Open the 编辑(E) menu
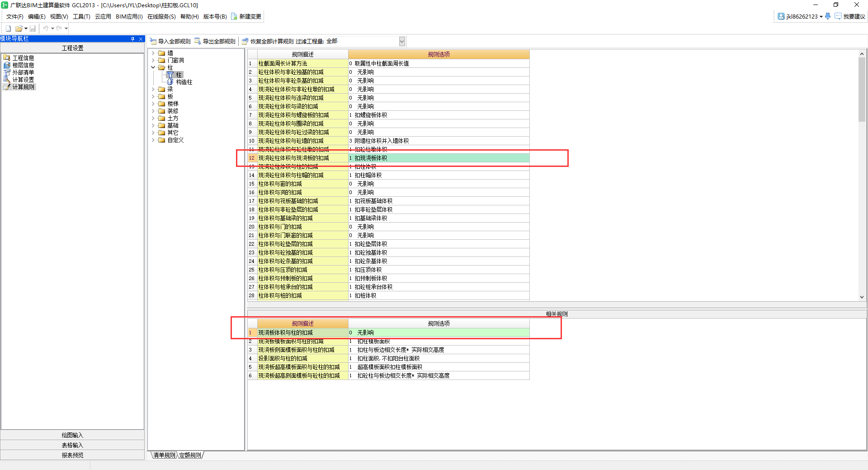The height and width of the screenshot is (470, 868). click(37, 17)
